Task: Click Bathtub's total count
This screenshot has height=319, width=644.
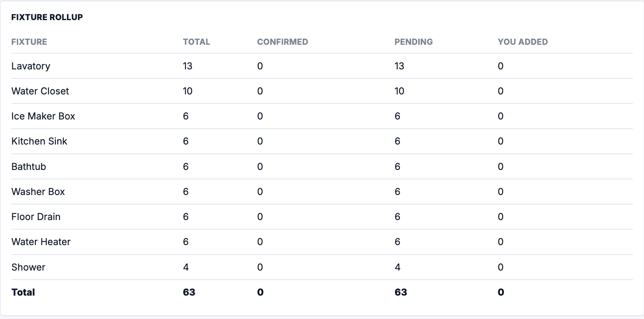Action: (186, 167)
